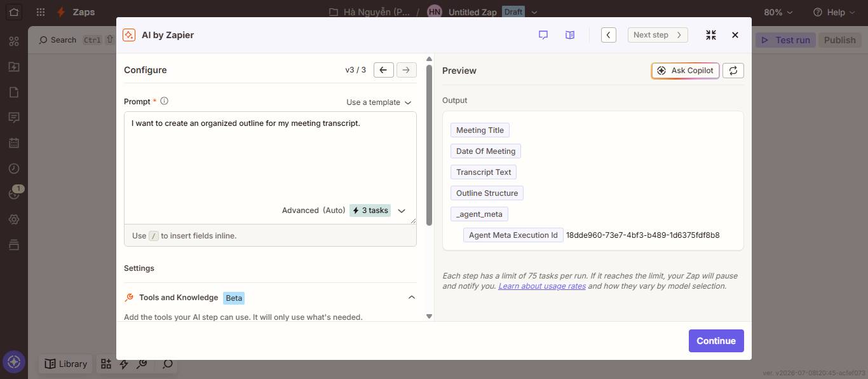Select the Transcript Text output field
Viewport: 868px width, 379px height.
[484, 172]
